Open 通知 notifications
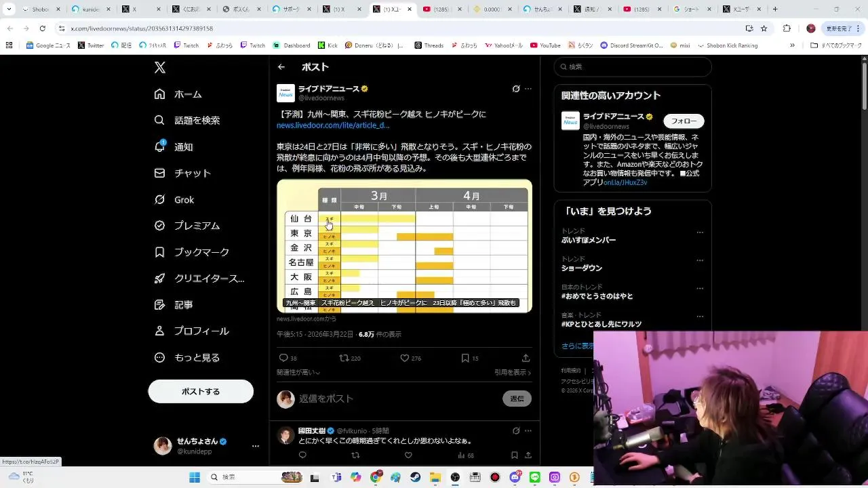 coord(174,146)
